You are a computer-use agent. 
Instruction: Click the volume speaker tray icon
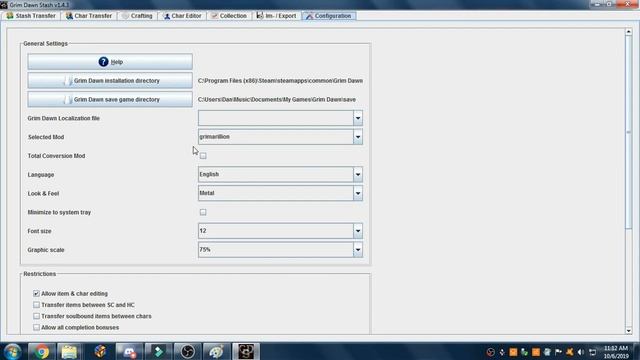[x=581, y=352]
